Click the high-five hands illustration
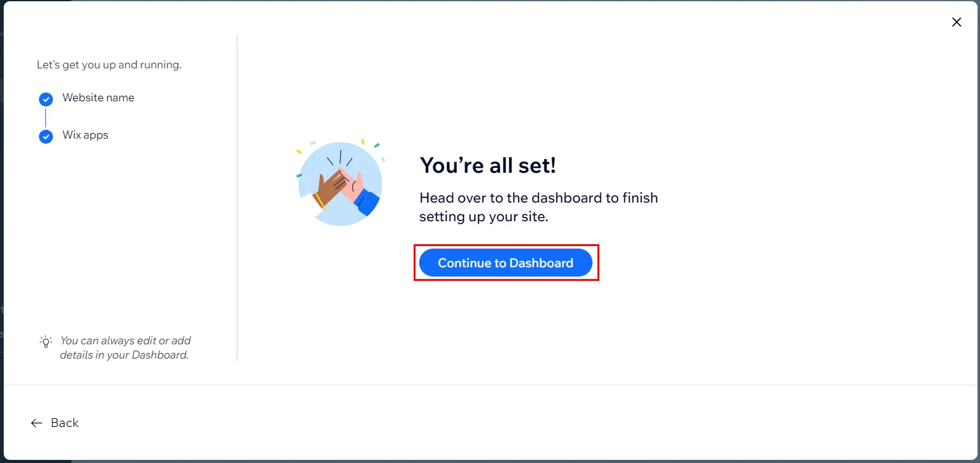Screen dimensions: 980x463 (340, 183)
